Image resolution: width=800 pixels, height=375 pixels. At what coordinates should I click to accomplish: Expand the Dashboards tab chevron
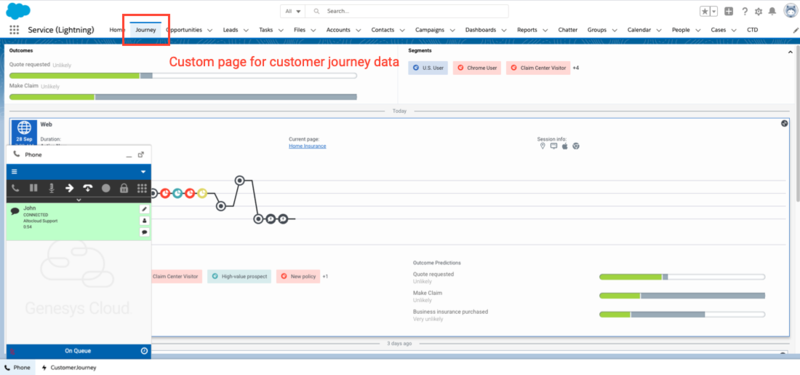pos(504,30)
